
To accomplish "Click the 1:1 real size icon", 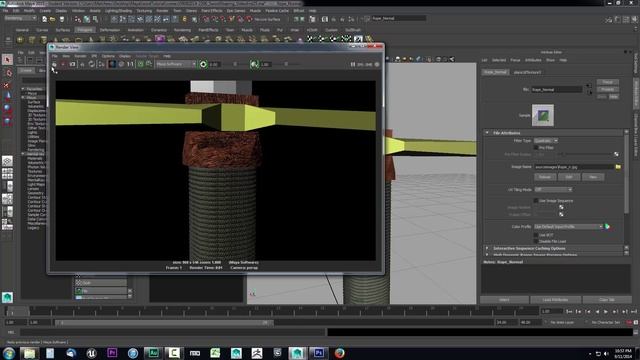I will (x=130, y=64).
